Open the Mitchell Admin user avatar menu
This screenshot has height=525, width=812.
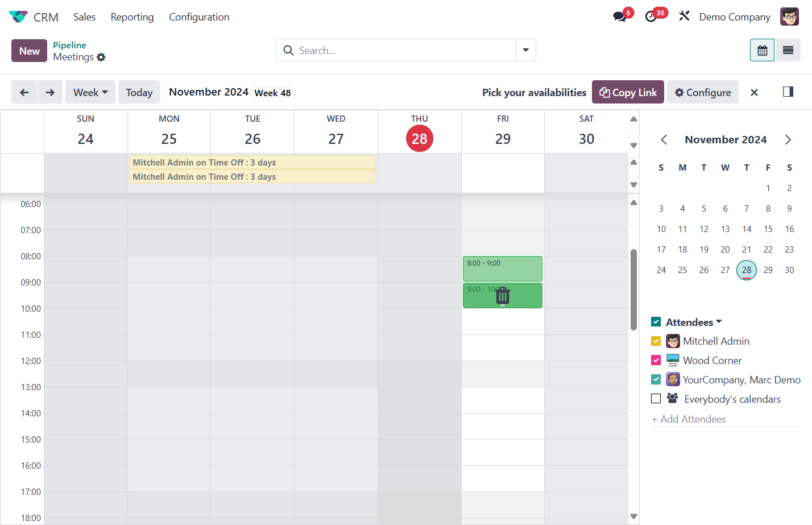point(789,16)
